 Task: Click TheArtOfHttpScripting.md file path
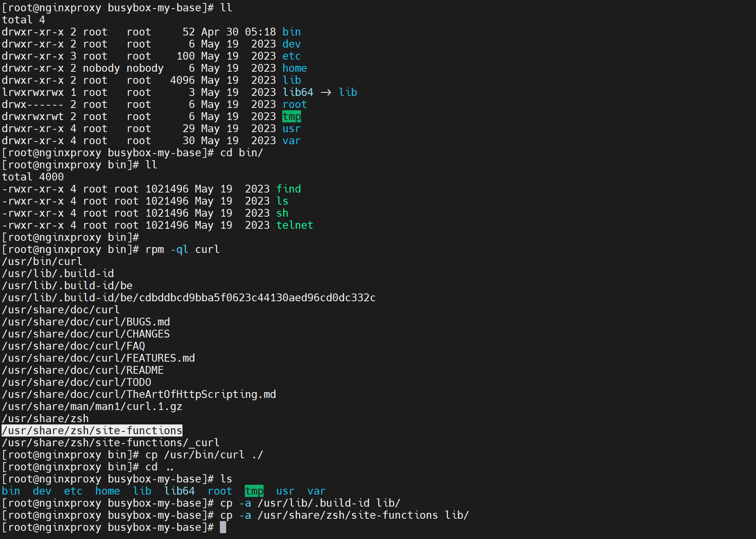(x=139, y=394)
